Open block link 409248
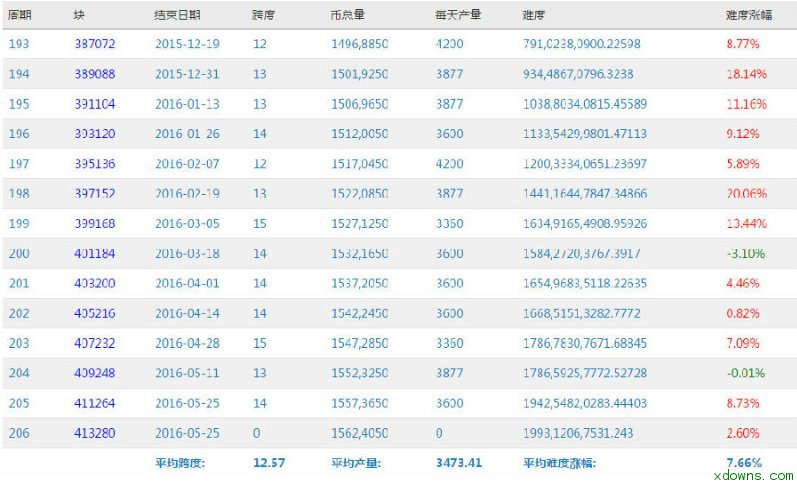Screen dimensions: 797x484 [x=95, y=373]
